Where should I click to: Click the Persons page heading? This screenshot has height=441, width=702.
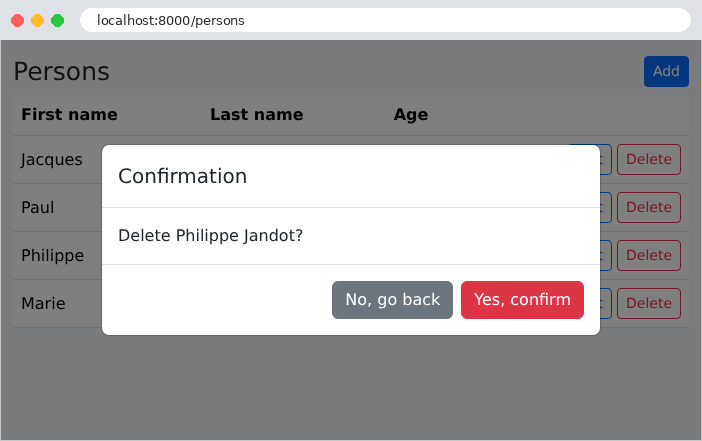tap(62, 72)
